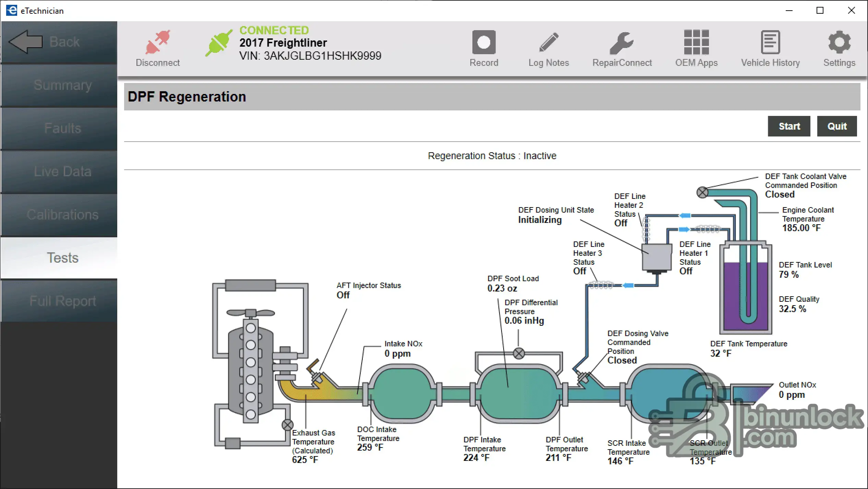Image resolution: width=868 pixels, height=489 pixels.
Task: Click the eTechnician app logo in title bar
Action: coord(11,10)
